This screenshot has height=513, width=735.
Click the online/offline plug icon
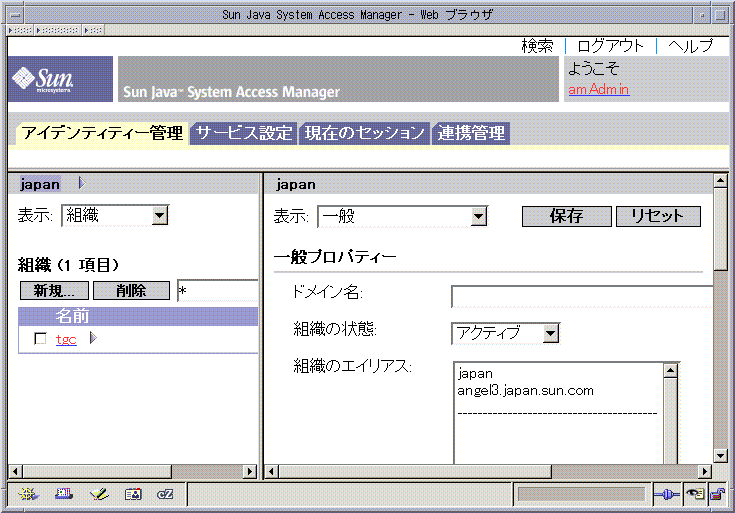pos(668,494)
